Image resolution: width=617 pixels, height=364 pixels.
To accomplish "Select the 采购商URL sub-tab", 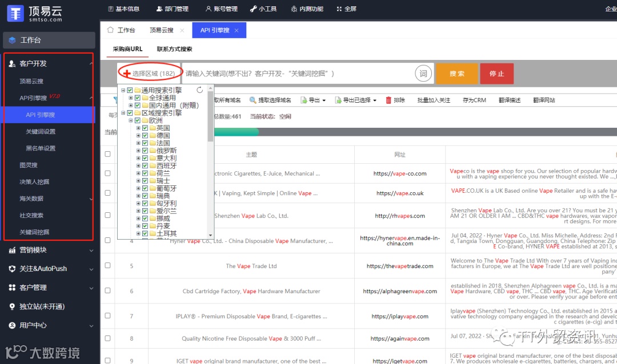I will pos(127,49).
